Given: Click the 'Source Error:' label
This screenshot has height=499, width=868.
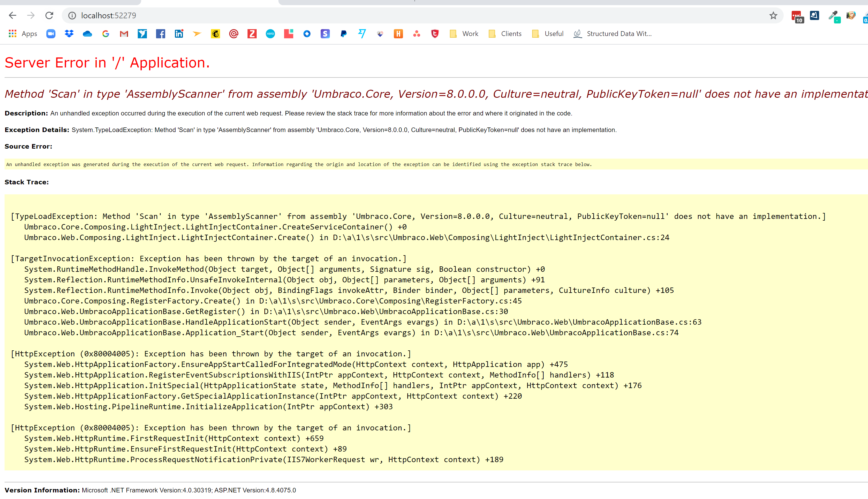Looking at the screenshot, I should (29, 146).
